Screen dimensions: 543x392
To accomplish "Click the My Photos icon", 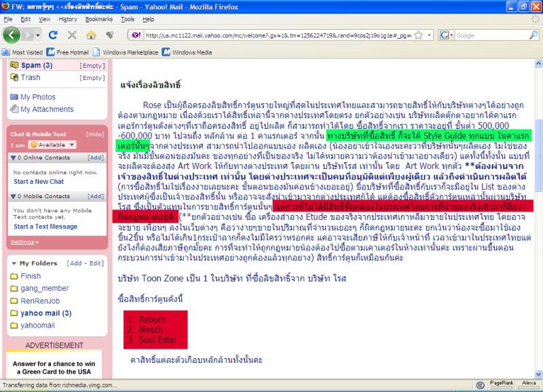I will (x=14, y=97).
